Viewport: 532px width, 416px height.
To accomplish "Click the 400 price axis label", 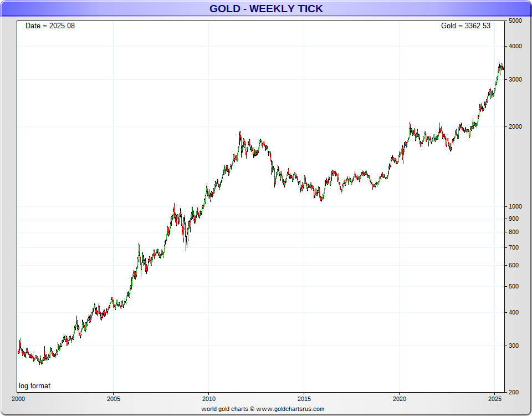I will [x=514, y=312].
